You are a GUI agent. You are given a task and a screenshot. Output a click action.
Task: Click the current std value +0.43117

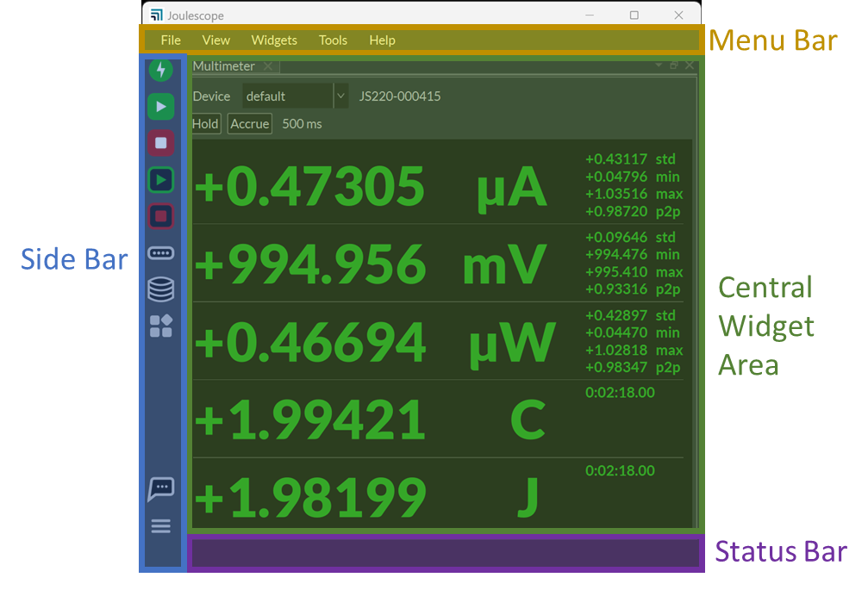click(616, 159)
